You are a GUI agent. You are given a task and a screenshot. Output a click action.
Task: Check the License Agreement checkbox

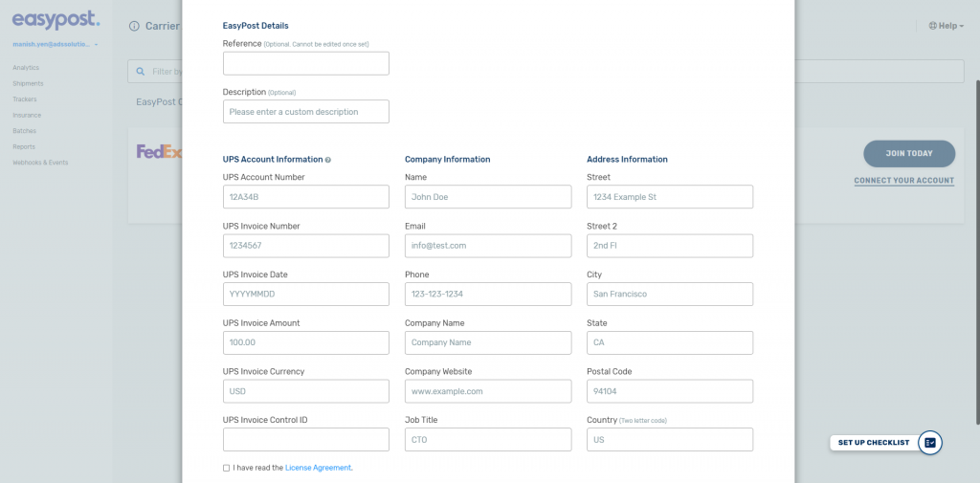click(x=226, y=468)
